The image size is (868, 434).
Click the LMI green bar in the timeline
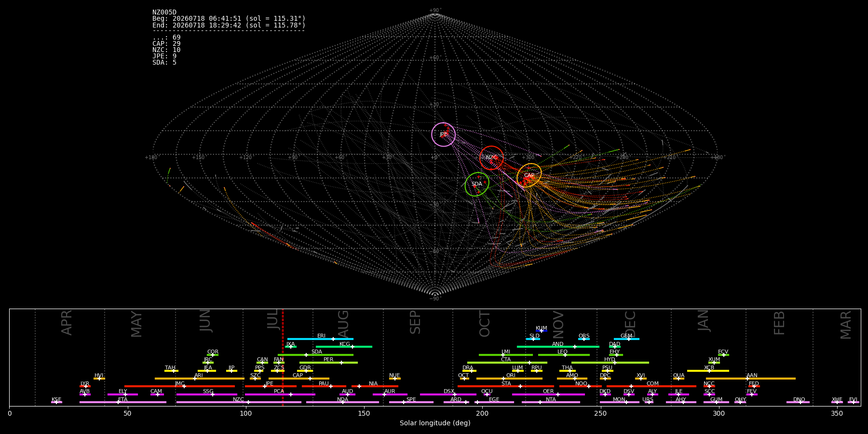point(506,355)
